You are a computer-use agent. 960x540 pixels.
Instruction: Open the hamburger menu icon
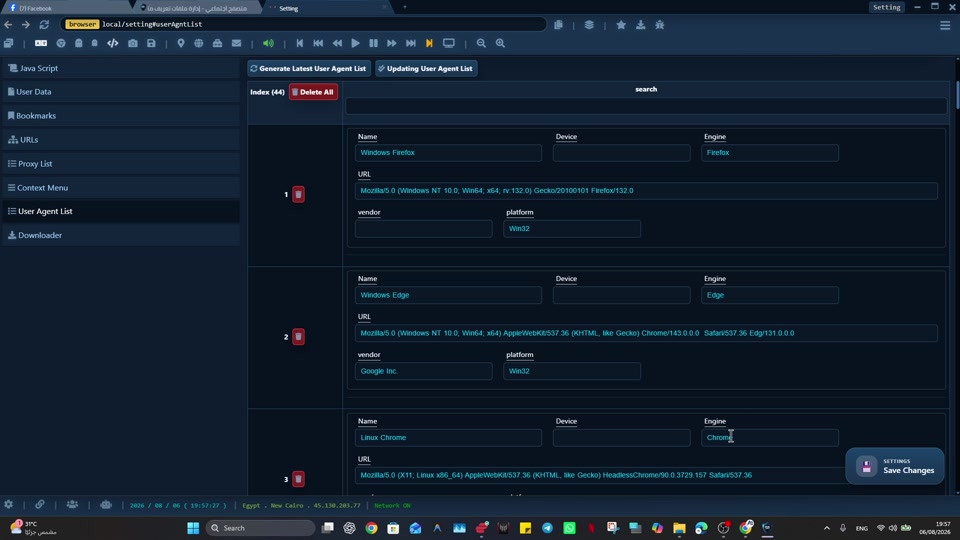945,25
